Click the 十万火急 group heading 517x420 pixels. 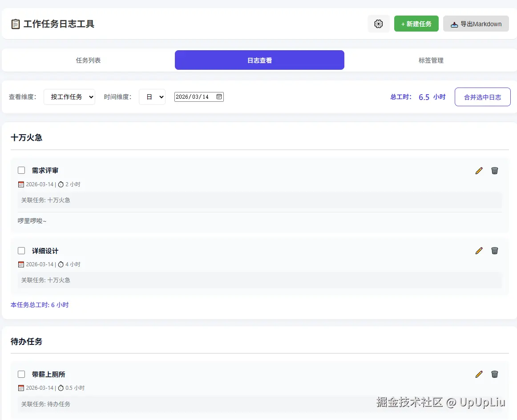(26, 138)
